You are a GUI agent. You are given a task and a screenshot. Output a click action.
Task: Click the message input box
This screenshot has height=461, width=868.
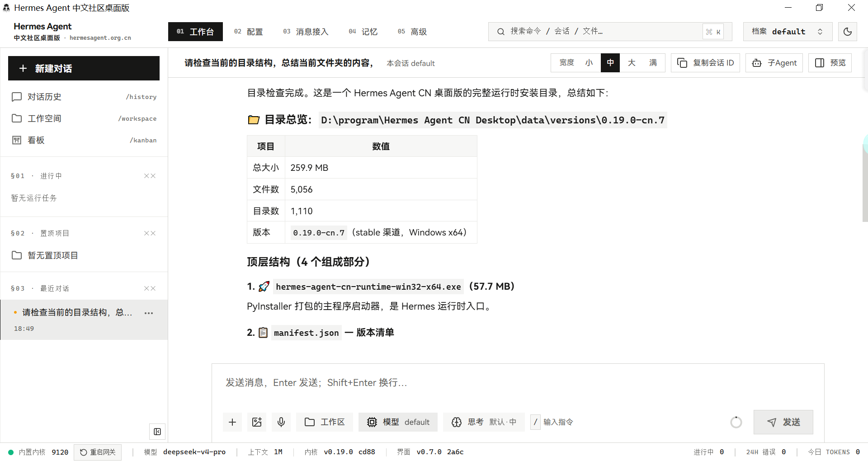pyautogui.click(x=518, y=383)
